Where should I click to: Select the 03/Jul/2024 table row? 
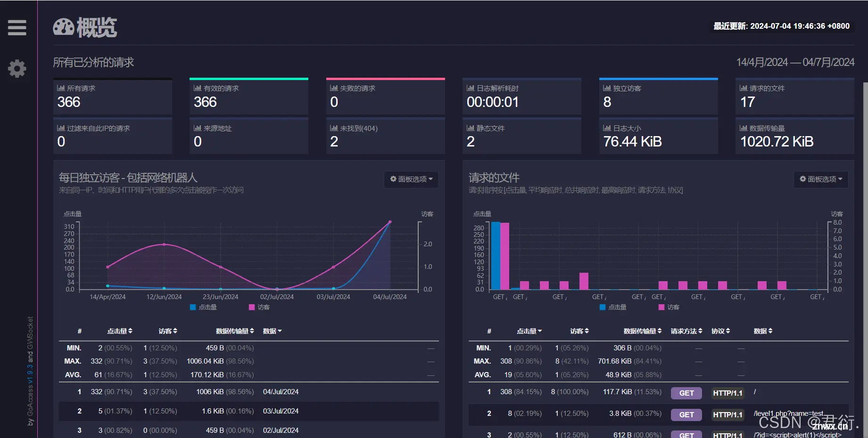[x=248, y=411]
